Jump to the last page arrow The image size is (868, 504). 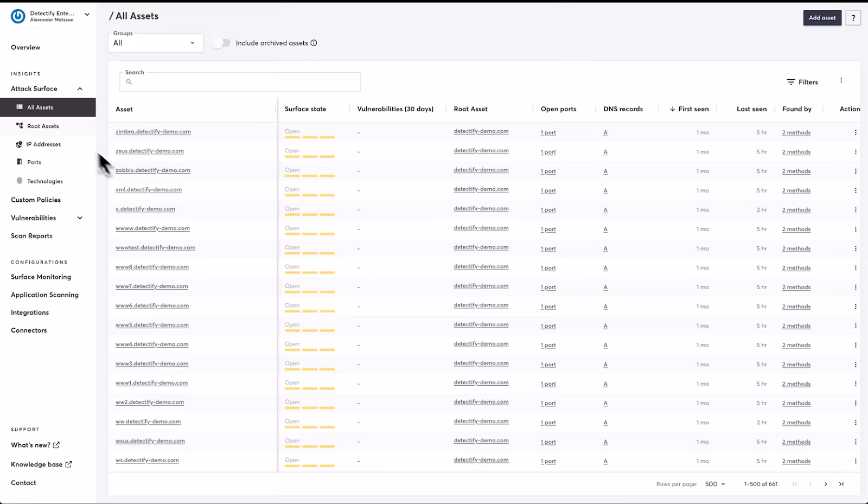[x=841, y=484]
